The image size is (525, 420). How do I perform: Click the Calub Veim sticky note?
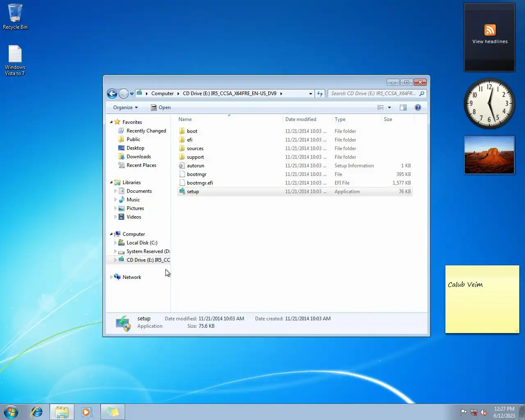click(x=482, y=299)
